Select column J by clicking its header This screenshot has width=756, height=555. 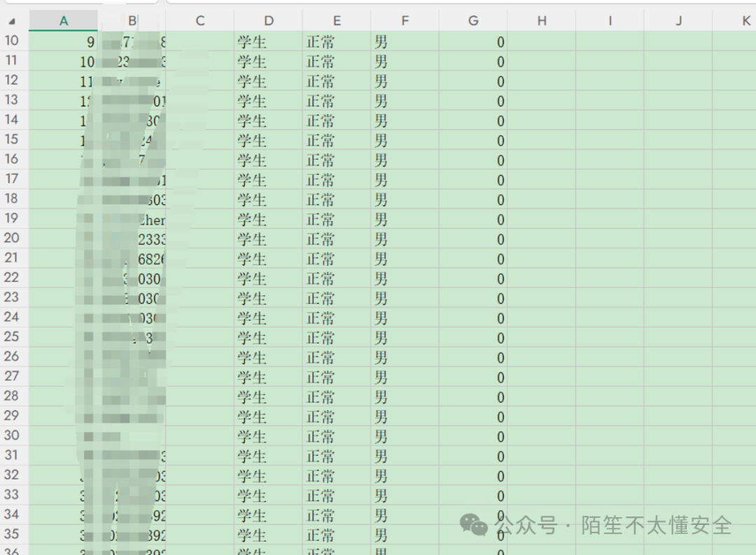point(678,20)
